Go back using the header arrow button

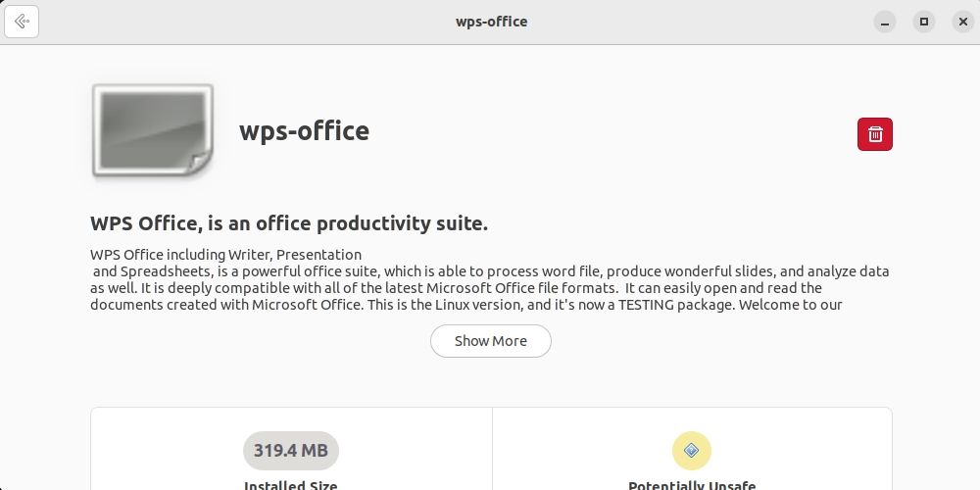pyautogui.click(x=22, y=22)
